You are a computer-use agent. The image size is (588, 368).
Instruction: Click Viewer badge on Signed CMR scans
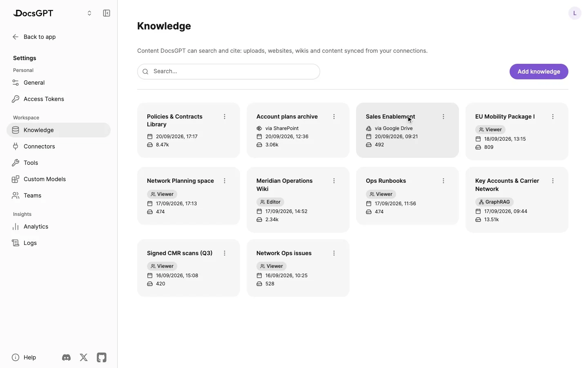tap(162, 266)
